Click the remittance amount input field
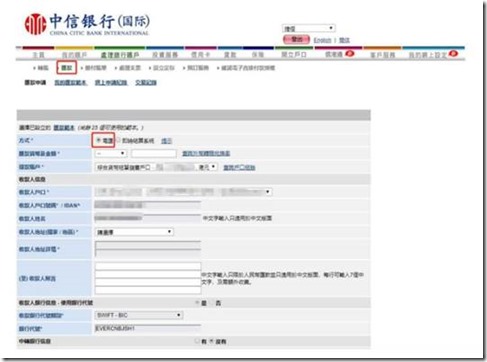Screen dimensions: 487x362 154,153
